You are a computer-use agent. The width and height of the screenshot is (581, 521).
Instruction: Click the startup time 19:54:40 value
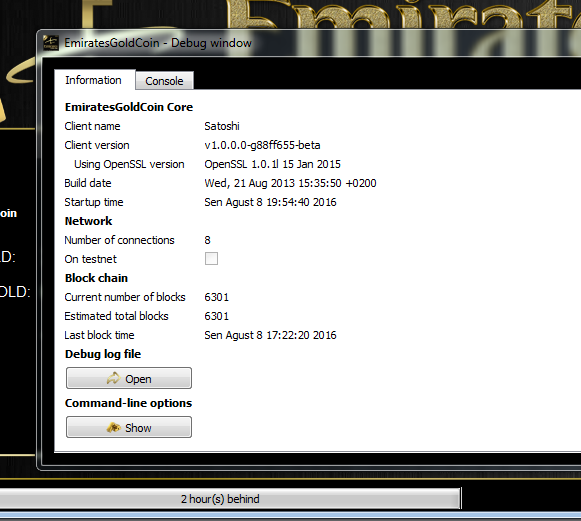(270, 202)
